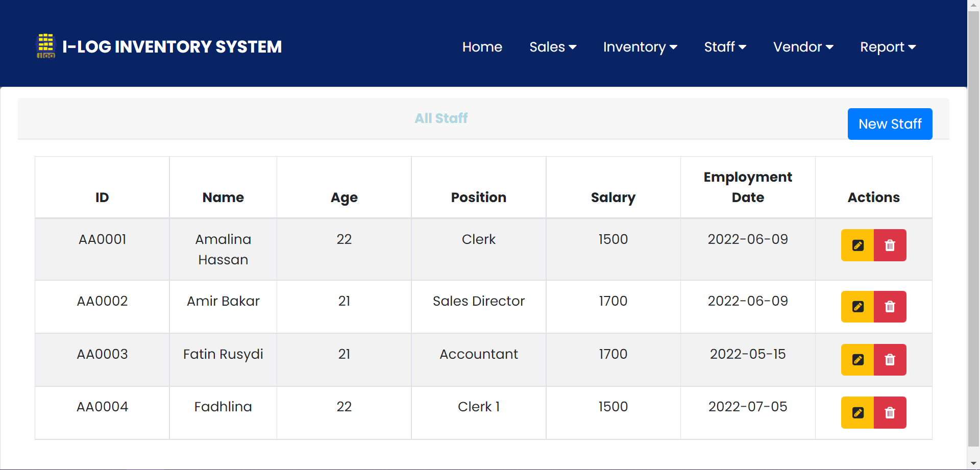Click the scrollbar down arrow
Viewport: 980px width, 470px height.
pyautogui.click(x=973, y=463)
